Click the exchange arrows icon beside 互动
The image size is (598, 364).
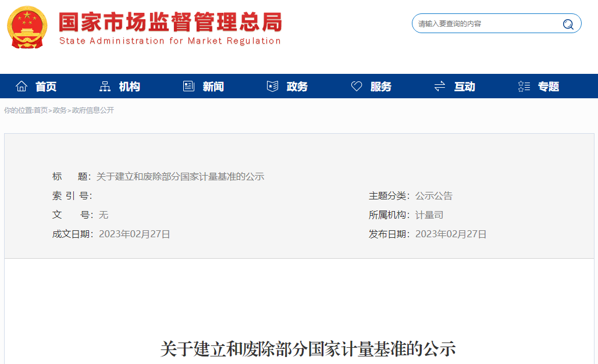(440, 87)
